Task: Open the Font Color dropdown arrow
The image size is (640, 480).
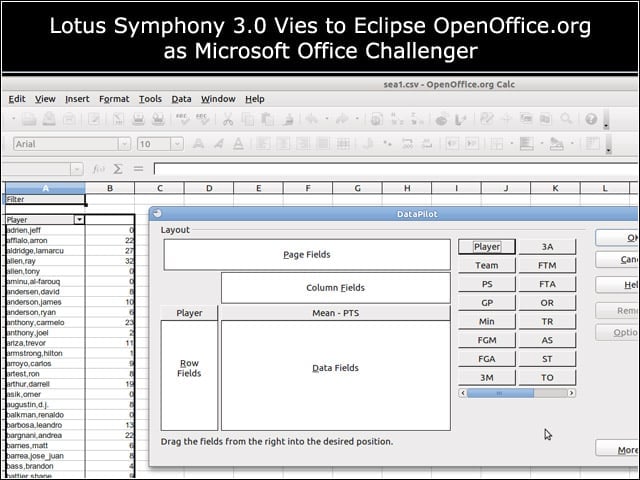Action: pyautogui.click(x=572, y=143)
